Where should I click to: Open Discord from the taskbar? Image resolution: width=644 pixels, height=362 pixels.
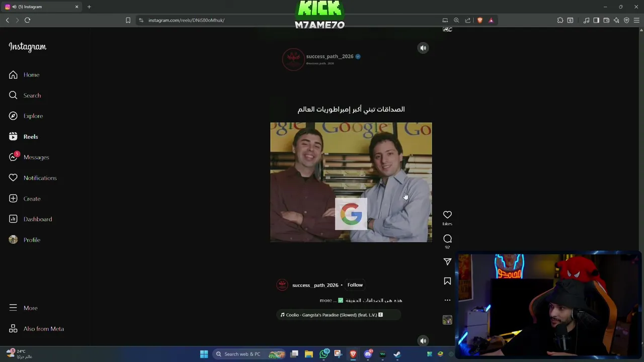click(x=368, y=354)
